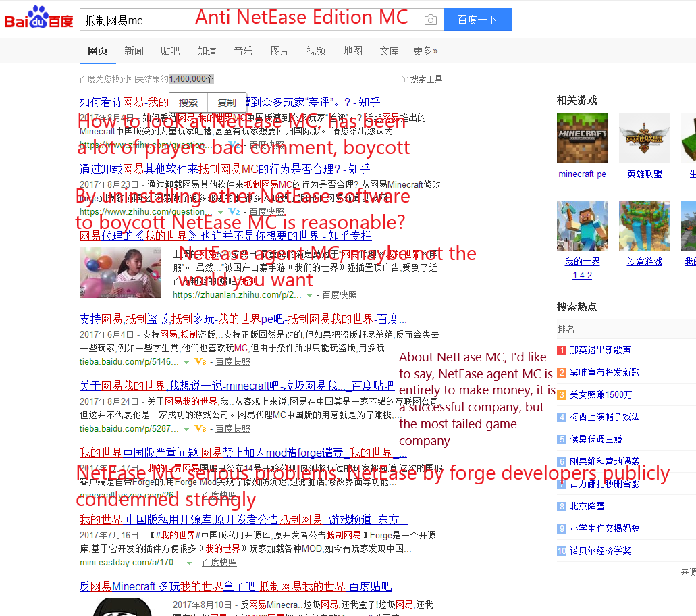Open hot topic 侯勇低调三婚
696x616 pixels.
(595, 439)
